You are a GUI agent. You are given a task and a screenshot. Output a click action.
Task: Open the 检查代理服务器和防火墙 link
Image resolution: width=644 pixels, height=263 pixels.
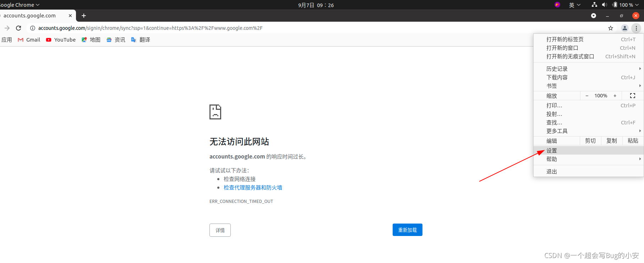[x=253, y=188]
